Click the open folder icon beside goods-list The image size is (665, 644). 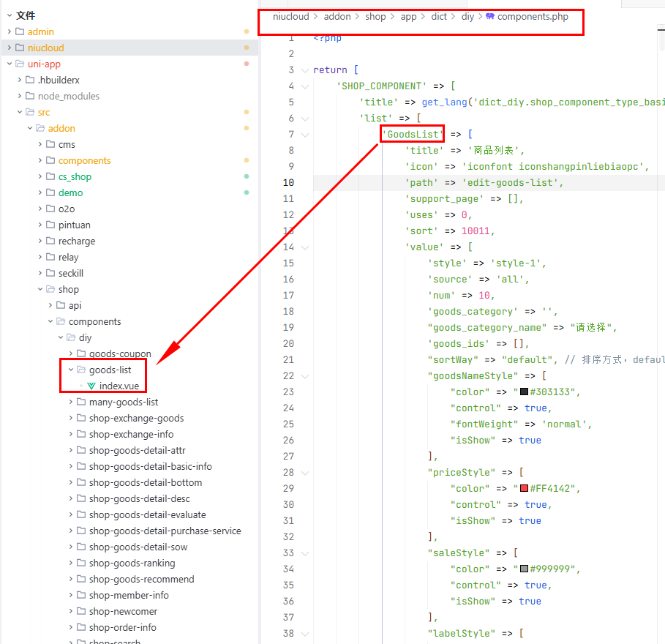81,370
